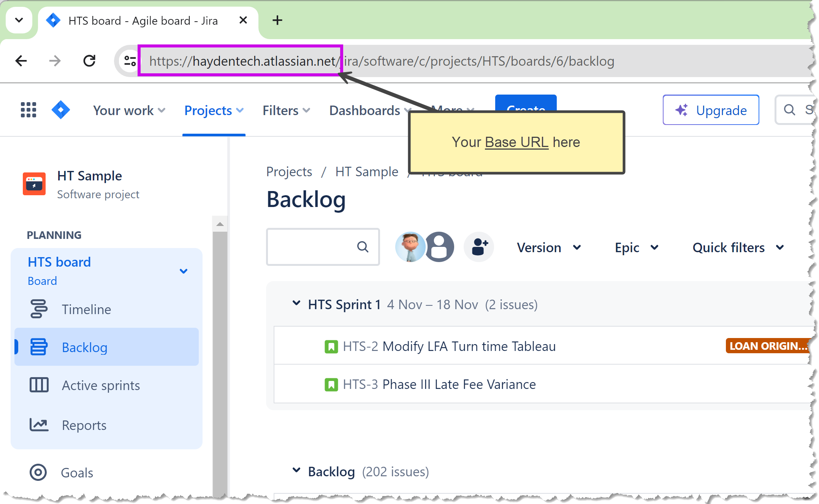Click the site information icon in address bar
Image resolution: width=819 pixels, height=504 pixels.
[x=130, y=61]
